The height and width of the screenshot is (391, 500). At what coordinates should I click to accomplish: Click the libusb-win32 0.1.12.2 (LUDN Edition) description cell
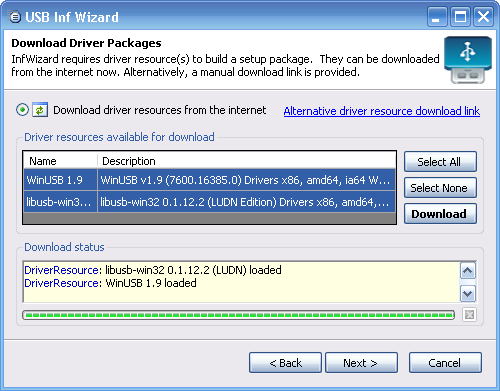[246, 202]
